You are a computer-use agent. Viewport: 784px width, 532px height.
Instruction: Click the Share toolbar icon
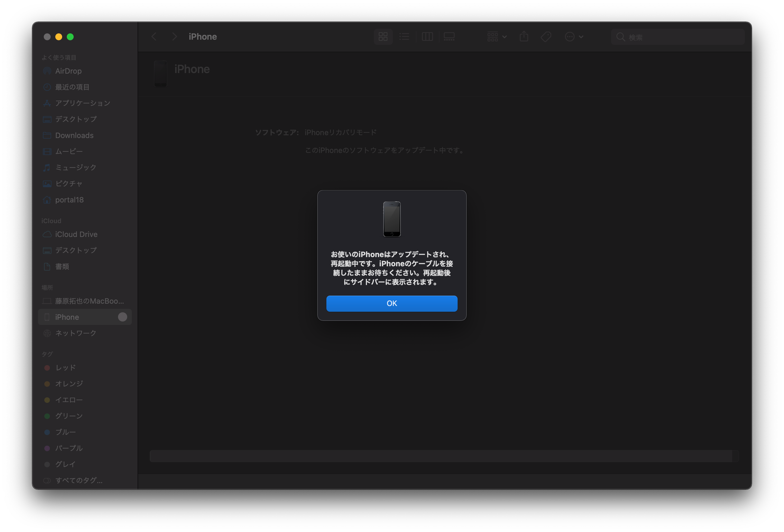point(524,37)
